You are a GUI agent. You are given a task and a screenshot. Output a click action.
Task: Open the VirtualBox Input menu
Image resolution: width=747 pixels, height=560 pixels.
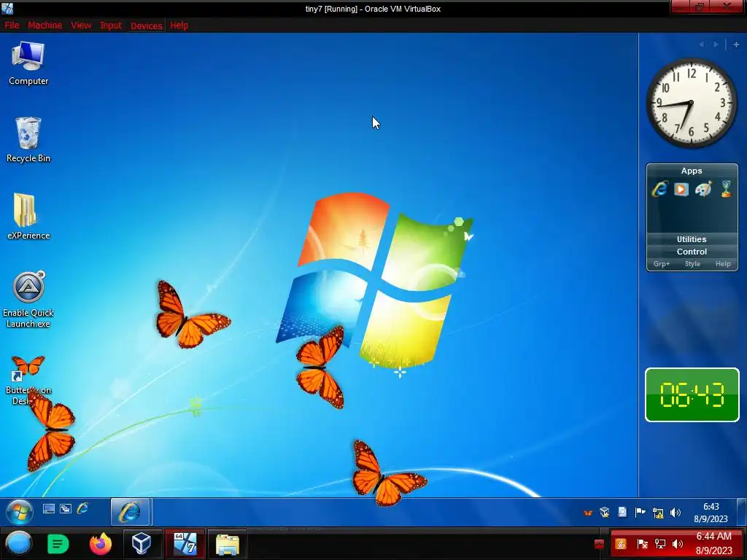[111, 26]
